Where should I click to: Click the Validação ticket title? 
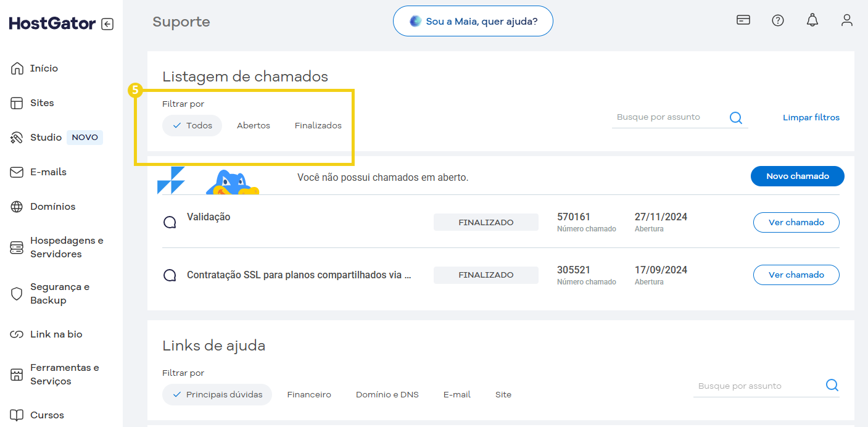point(209,217)
